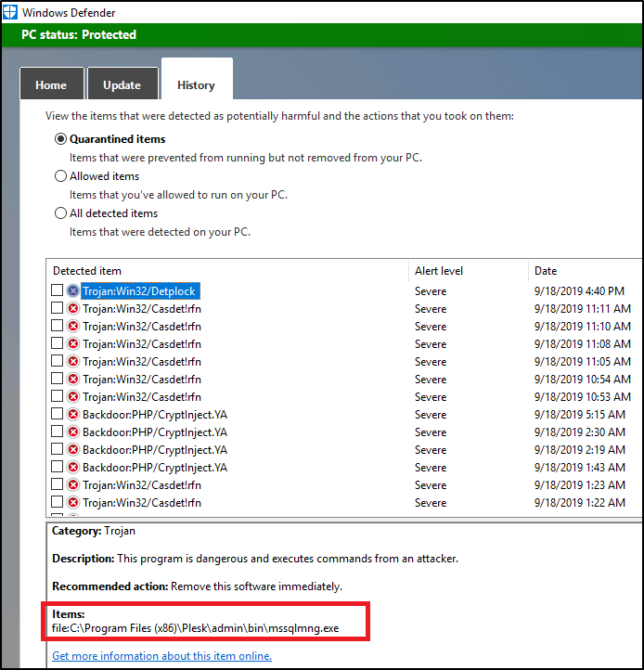Click red icon for Backdoor entry dated 5:15 AM
Screen dimensions: 644x670
[73, 415]
